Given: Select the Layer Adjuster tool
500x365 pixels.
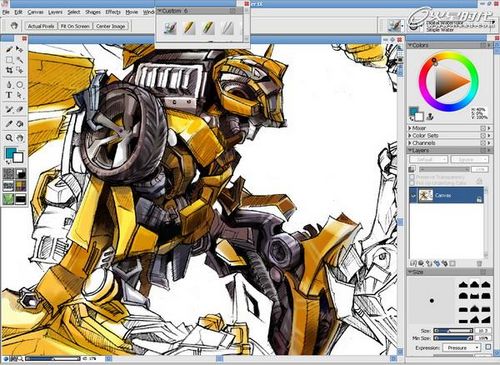Looking at the screenshot, I should click(20, 49).
